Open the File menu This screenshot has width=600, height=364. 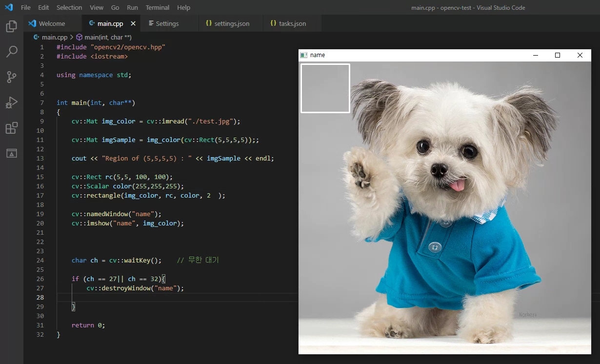tap(25, 7)
